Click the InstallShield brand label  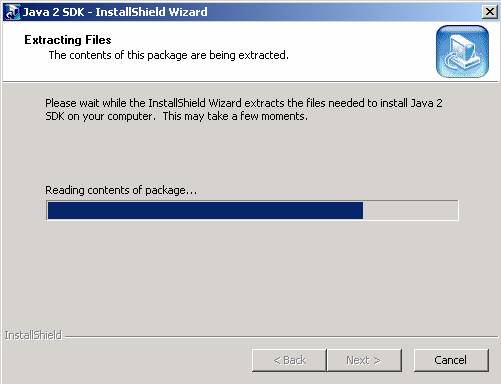click(x=33, y=335)
